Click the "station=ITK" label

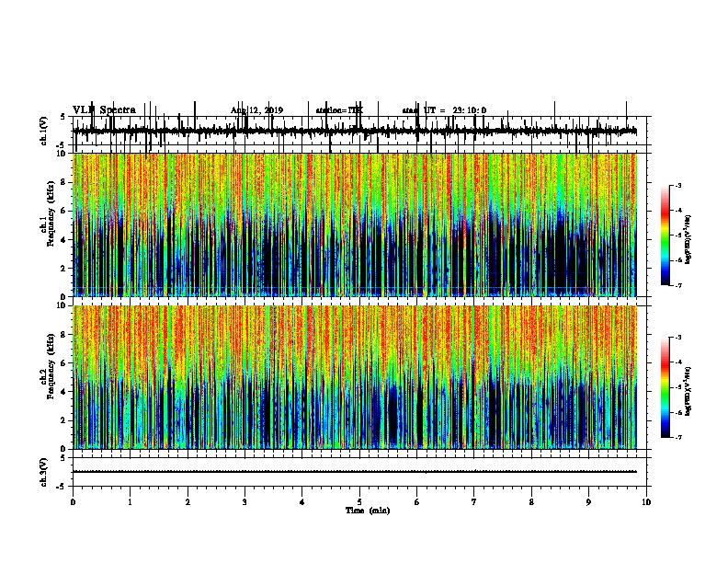339,110
